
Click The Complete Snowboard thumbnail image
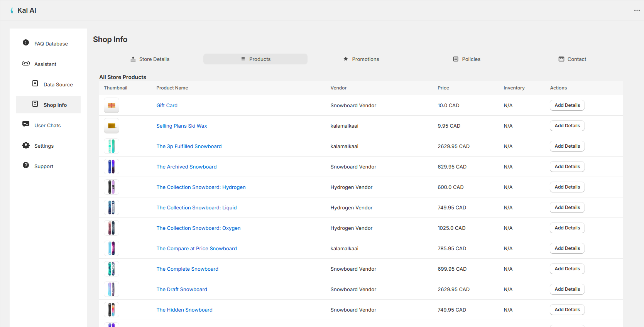click(x=112, y=269)
